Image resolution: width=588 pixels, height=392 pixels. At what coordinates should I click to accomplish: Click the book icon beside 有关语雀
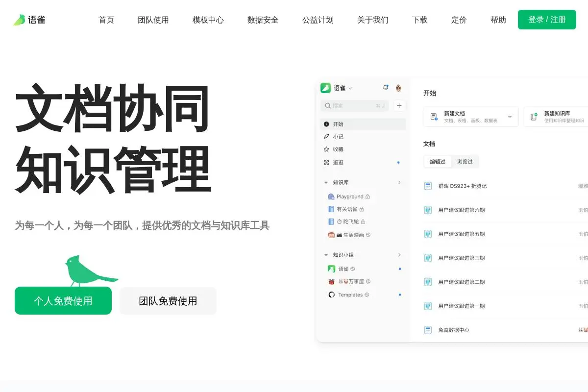(331, 209)
